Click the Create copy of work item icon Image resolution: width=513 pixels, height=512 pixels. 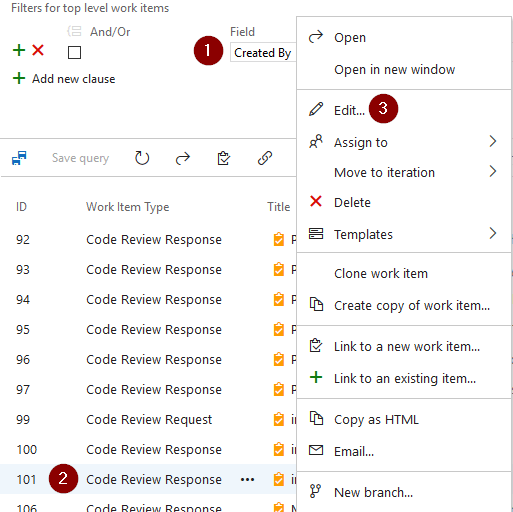coord(316,304)
